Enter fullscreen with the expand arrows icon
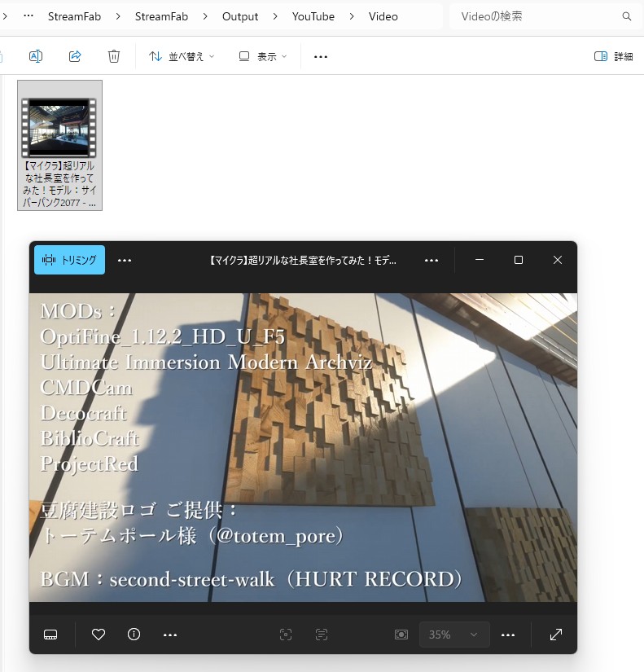 (x=556, y=635)
